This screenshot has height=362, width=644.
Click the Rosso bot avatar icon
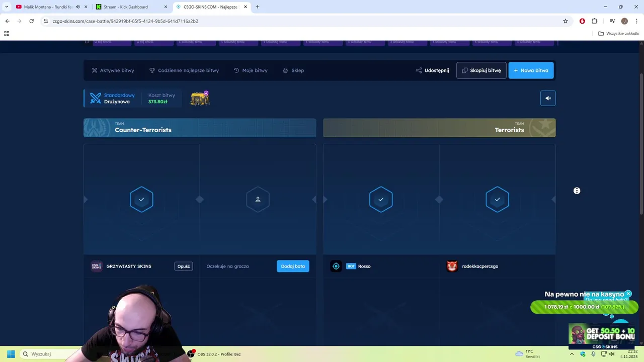(336, 266)
